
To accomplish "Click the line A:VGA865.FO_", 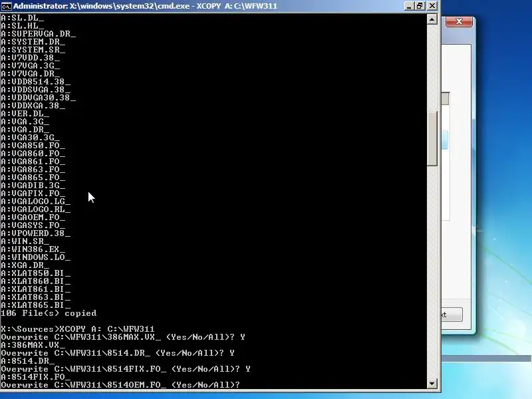I will pos(33,177).
